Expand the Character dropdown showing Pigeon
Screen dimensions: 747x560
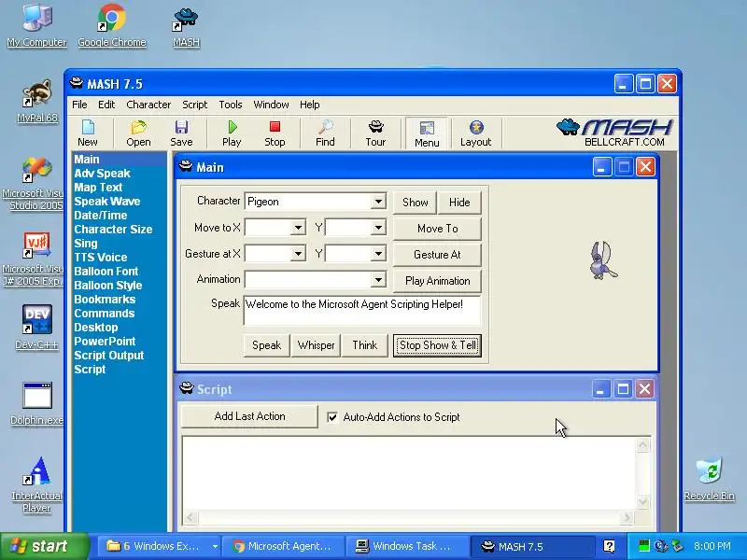point(378,202)
